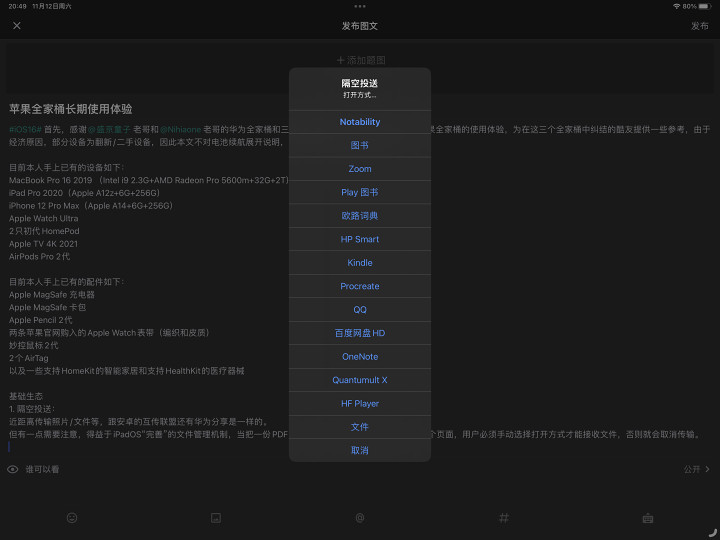
Task: Add a cover image via 添加题图
Action: 360,60
